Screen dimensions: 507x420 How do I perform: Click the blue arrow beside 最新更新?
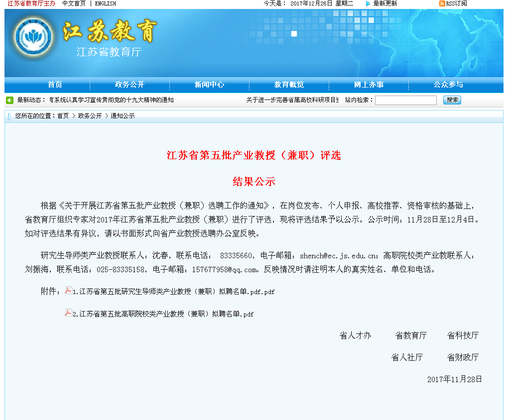tap(368, 3)
